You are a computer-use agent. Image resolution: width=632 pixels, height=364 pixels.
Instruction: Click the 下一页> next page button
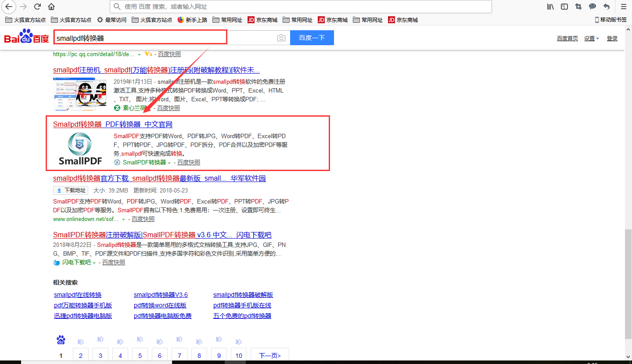pyautogui.click(x=270, y=355)
